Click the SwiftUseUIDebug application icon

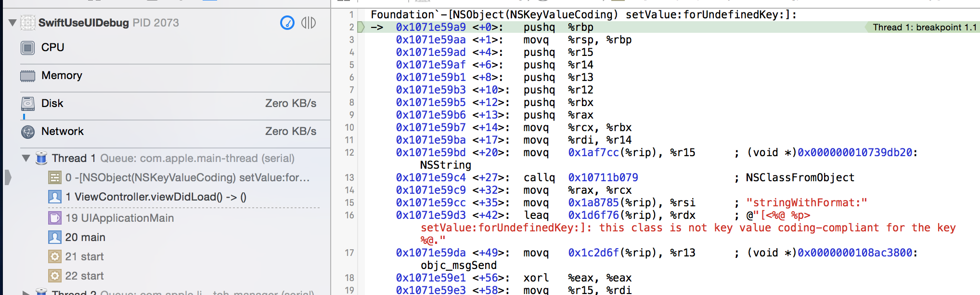pos(28,23)
